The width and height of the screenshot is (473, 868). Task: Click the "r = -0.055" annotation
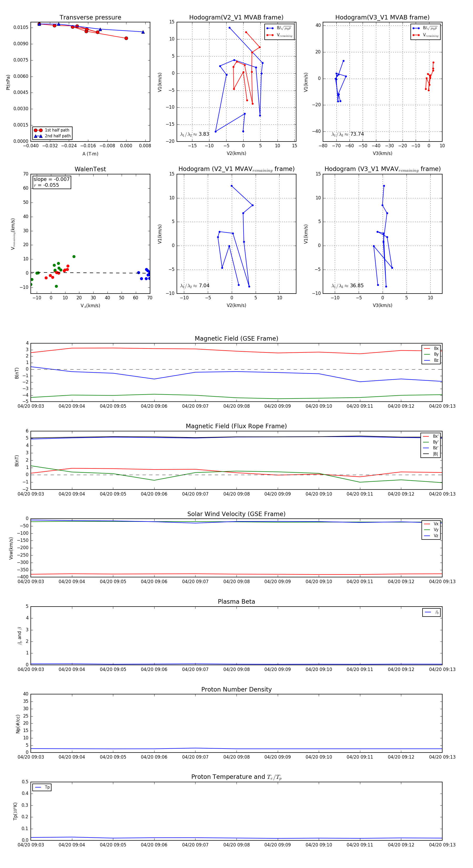pyautogui.click(x=47, y=185)
